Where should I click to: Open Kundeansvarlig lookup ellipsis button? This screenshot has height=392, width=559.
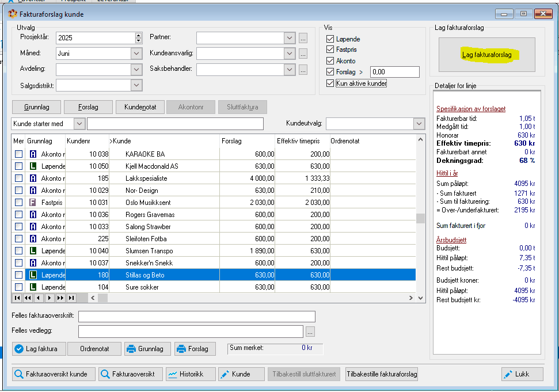pyautogui.click(x=303, y=54)
